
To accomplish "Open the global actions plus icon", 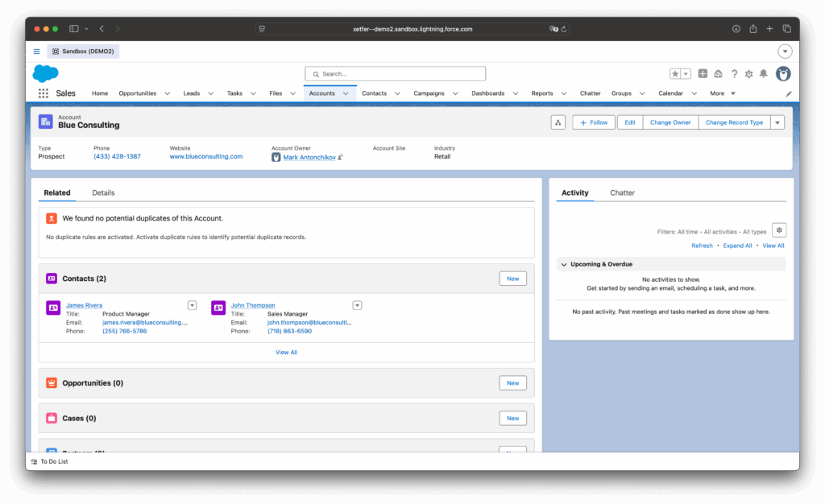I will coord(703,73).
